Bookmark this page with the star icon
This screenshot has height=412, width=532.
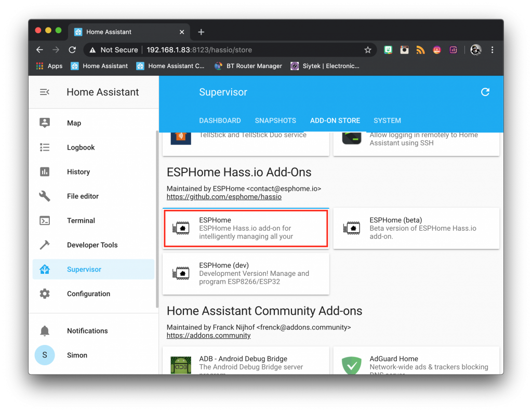[x=368, y=50]
